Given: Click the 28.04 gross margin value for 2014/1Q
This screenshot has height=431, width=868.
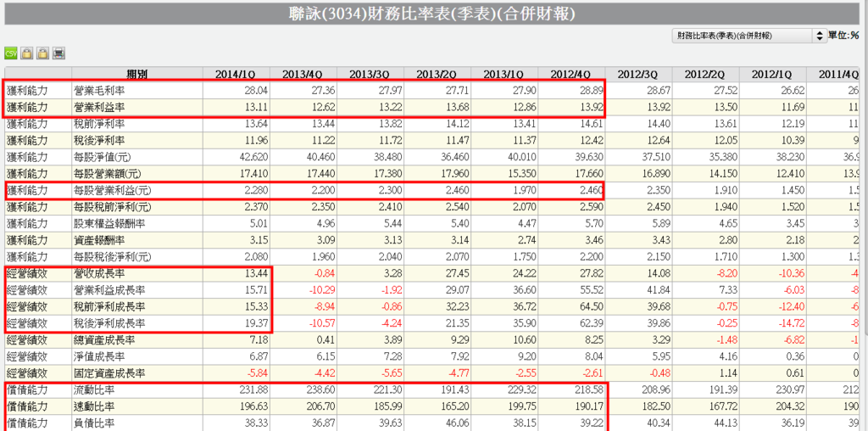Looking at the screenshot, I should (257, 90).
